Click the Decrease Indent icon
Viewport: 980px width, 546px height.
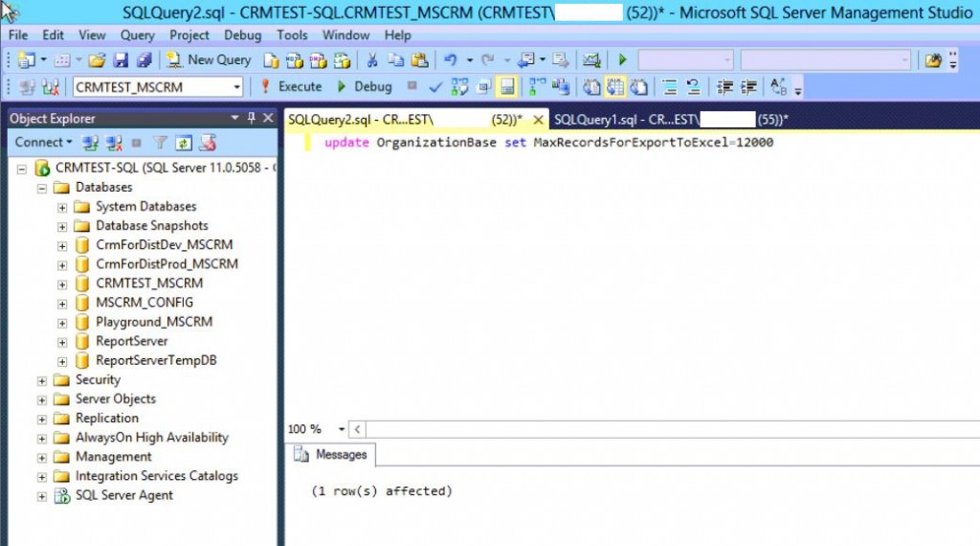[x=724, y=87]
